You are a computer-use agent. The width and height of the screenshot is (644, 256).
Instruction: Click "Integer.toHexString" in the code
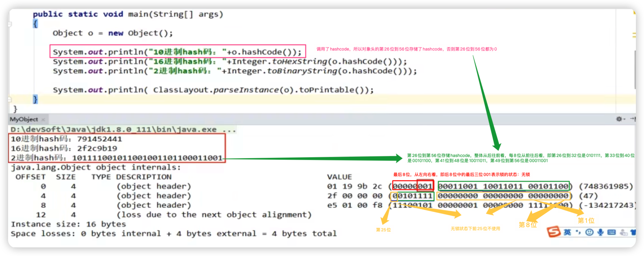279,61
